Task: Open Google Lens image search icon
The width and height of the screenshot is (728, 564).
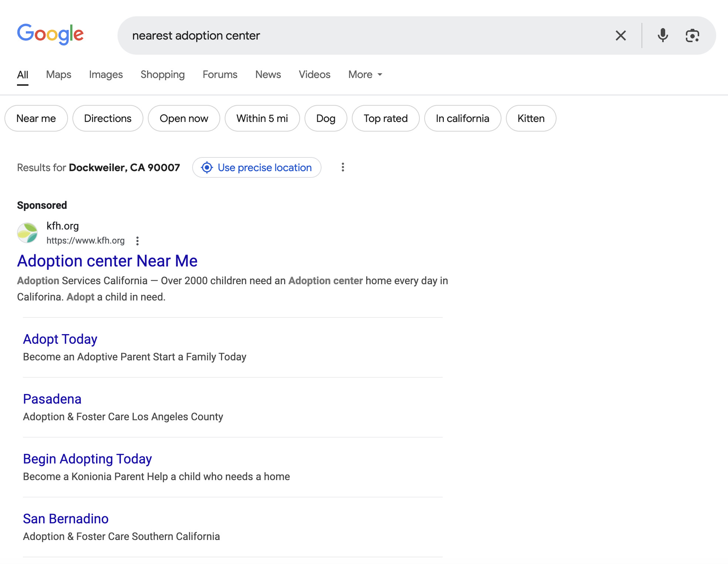Action: coord(692,35)
